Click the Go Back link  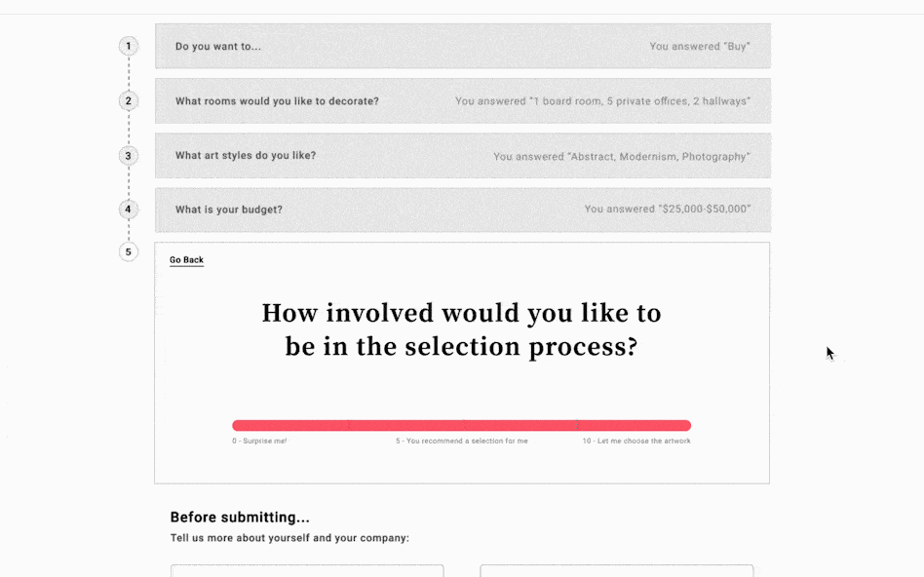click(186, 260)
